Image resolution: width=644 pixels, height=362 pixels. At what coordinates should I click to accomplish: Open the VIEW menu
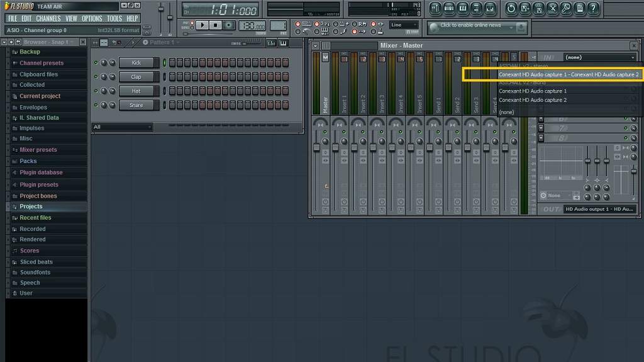click(x=71, y=18)
